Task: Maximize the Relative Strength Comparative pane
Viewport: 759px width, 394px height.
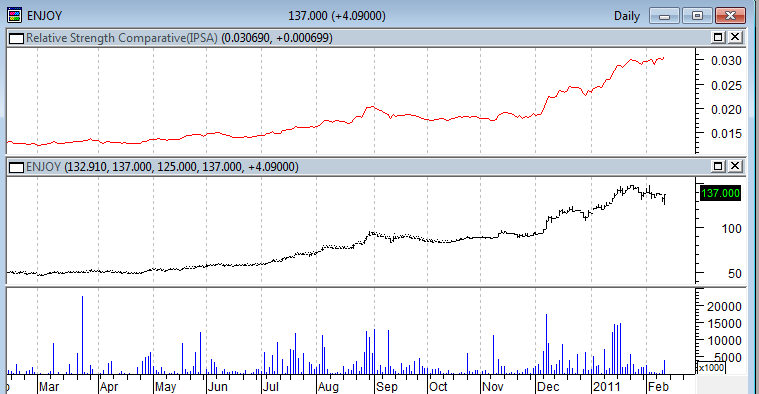Action: point(718,37)
